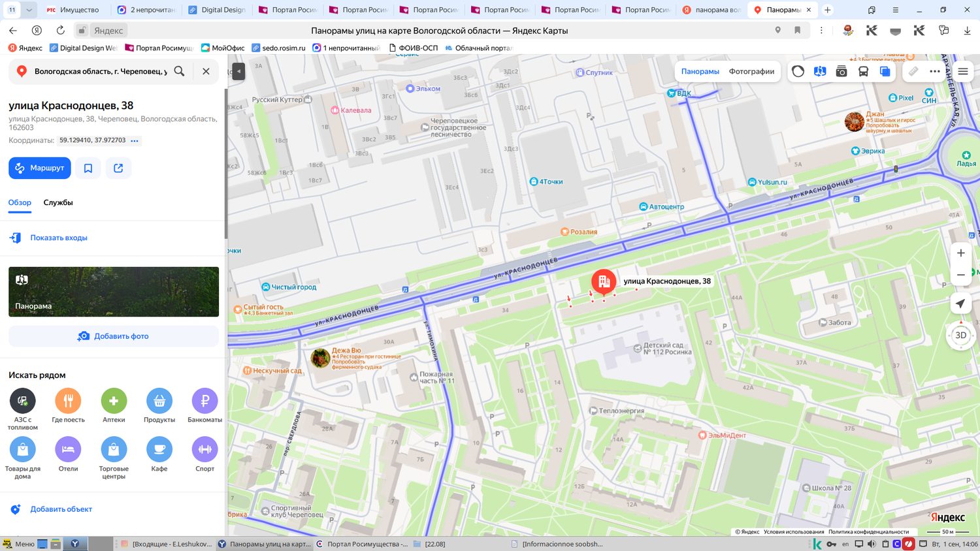Open the map hamburger menu
Screen dimensions: 980x551
point(963,72)
